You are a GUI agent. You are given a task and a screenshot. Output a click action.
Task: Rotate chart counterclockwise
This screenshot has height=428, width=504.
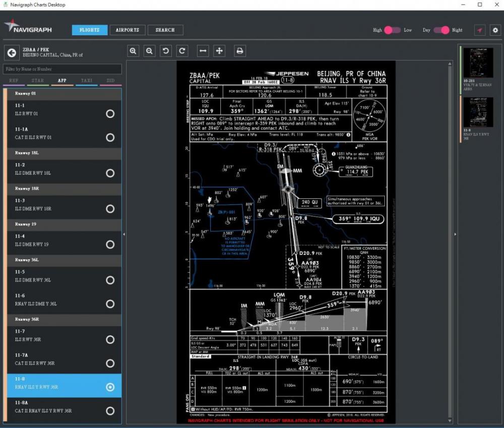(166, 51)
